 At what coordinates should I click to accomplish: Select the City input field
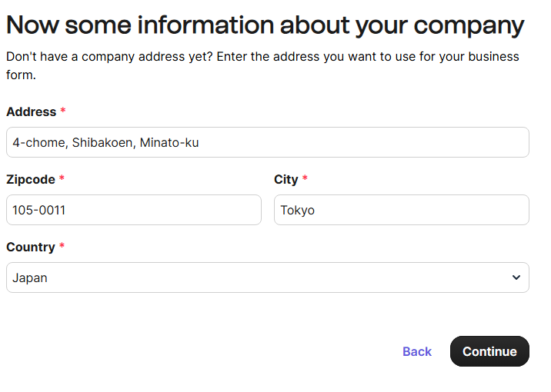point(401,210)
